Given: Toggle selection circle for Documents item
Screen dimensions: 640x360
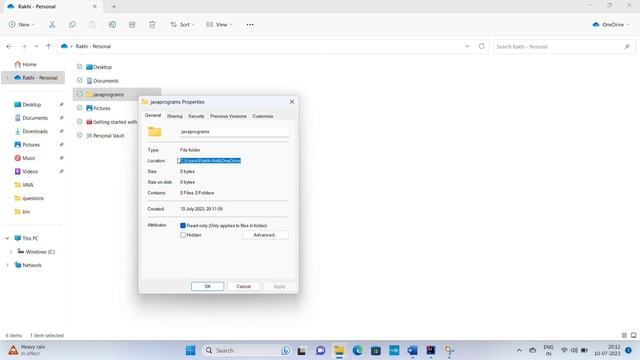Looking at the screenshot, I should [80, 80].
